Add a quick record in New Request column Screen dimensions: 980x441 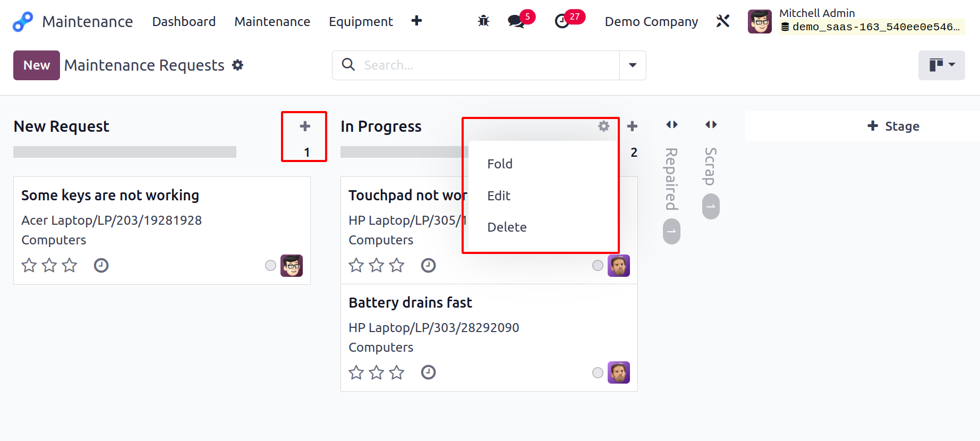point(304,126)
